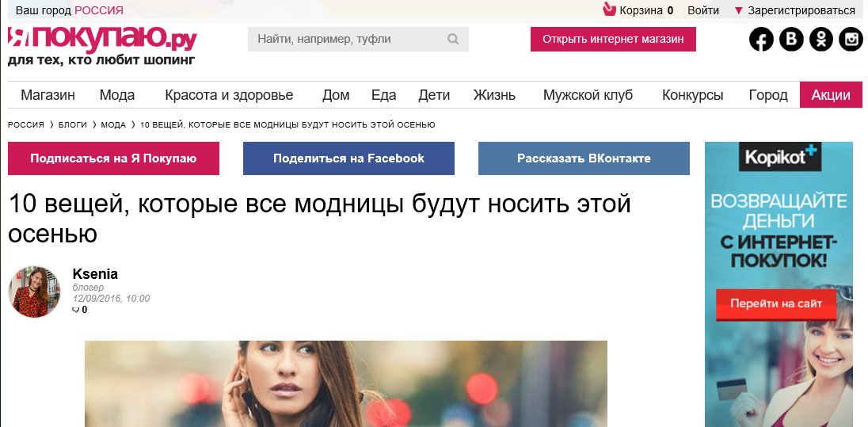Click the Kopikot logo in the ad
868x427 pixels.
[x=779, y=158]
